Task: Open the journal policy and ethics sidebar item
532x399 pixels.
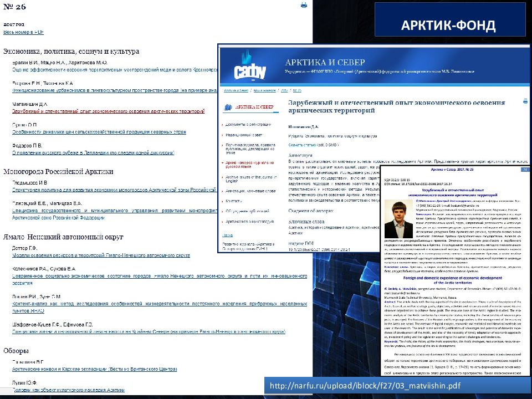Action: 250,149
